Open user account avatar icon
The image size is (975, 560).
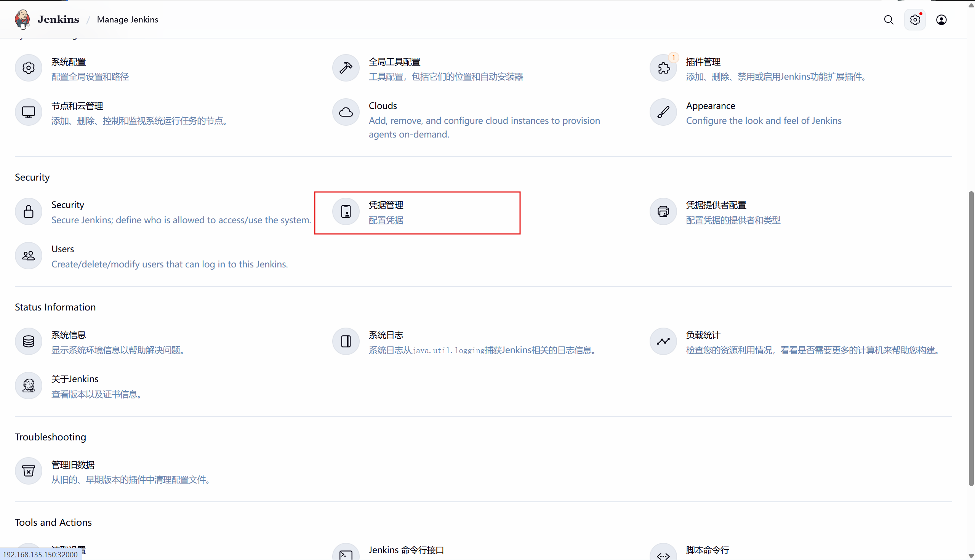(941, 19)
